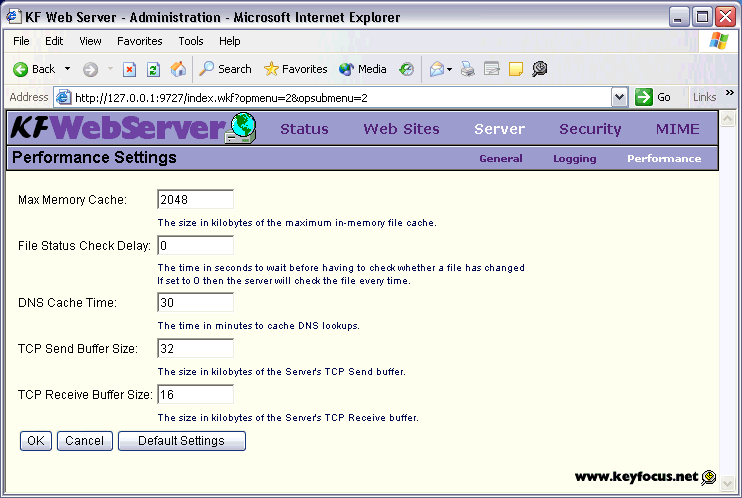Viewport: 742px width, 498px height.
Task: Switch to the Performance submenu
Action: pyautogui.click(x=664, y=159)
